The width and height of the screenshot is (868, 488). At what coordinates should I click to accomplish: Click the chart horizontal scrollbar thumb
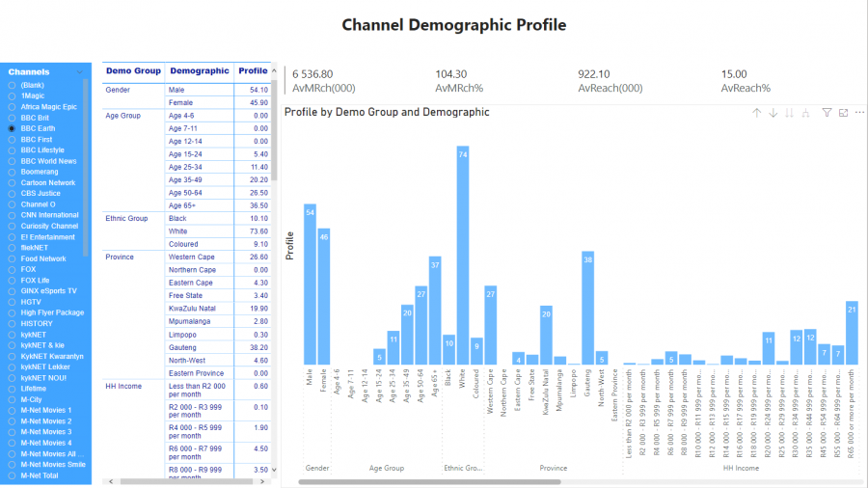429,482
